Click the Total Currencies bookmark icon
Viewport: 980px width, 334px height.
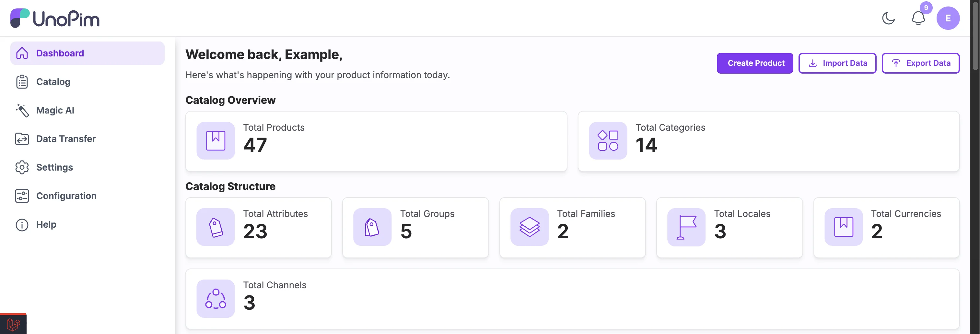pyautogui.click(x=844, y=227)
